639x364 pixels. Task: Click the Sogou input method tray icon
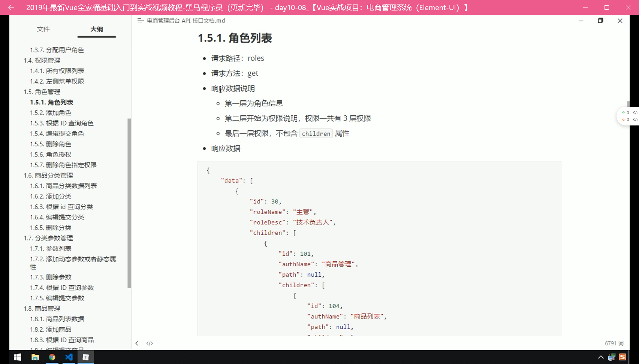pos(623,357)
